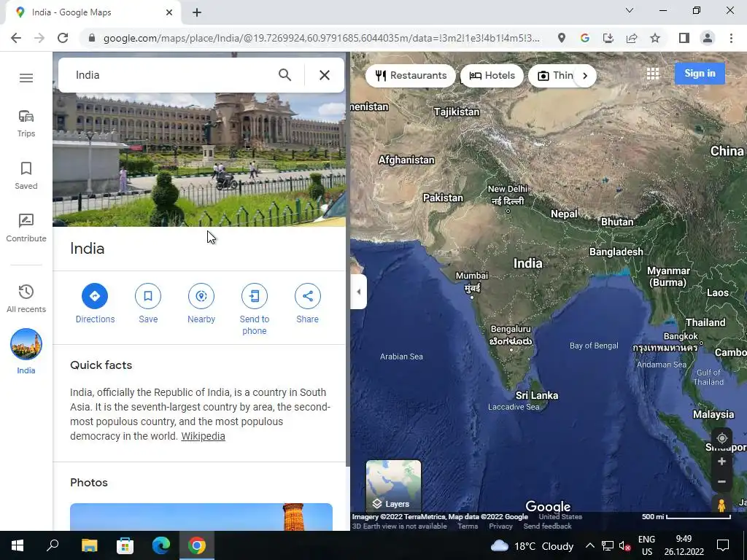Show All recents history
Viewport: 747px width, 560px height.
26,298
